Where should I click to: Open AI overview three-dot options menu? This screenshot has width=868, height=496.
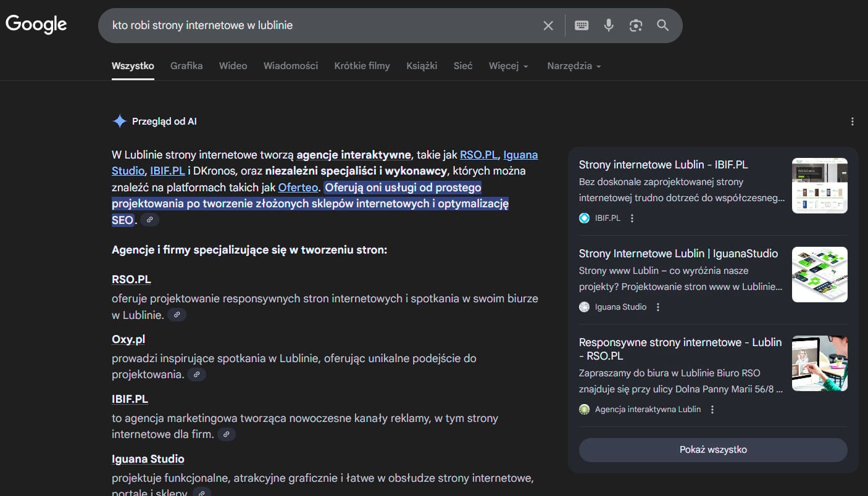point(853,122)
